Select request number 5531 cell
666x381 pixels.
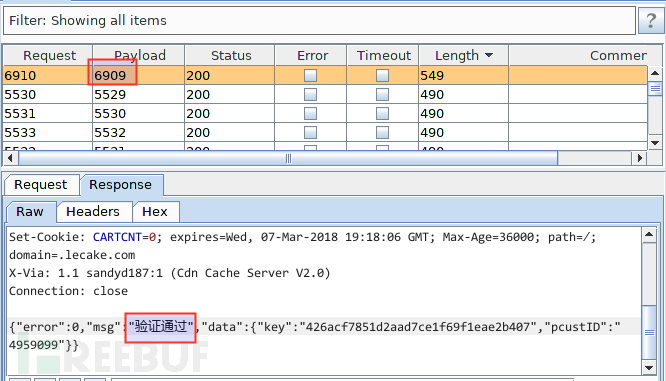coord(48,113)
